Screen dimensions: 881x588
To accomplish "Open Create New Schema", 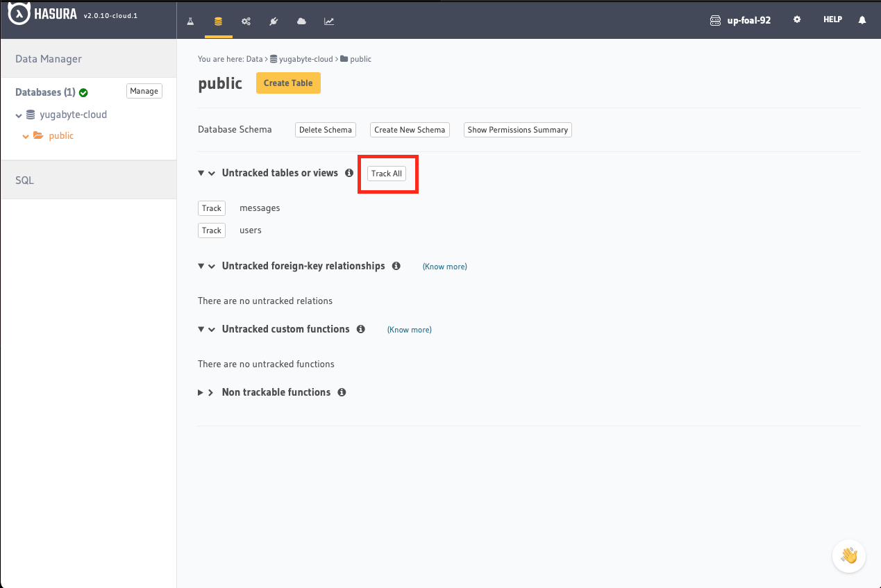I will [x=410, y=130].
